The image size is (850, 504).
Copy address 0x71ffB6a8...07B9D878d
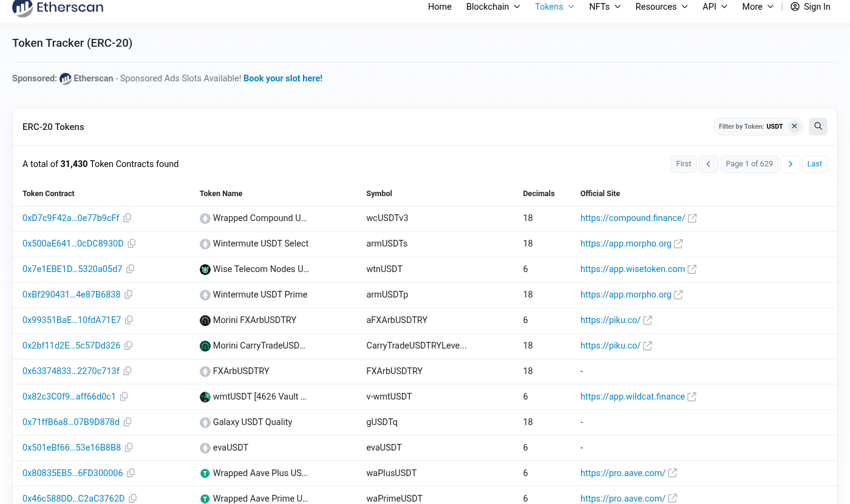[127, 422]
